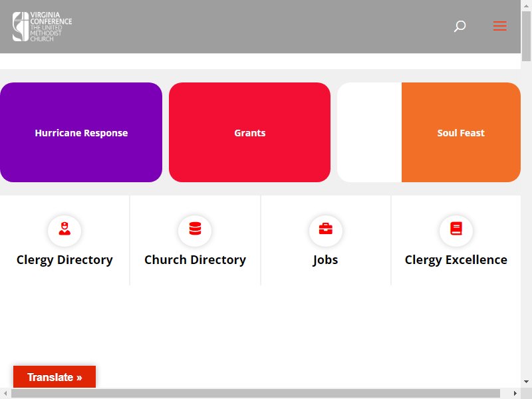Expand the Translate button
This screenshot has width=532, height=399.
pos(55,377)
